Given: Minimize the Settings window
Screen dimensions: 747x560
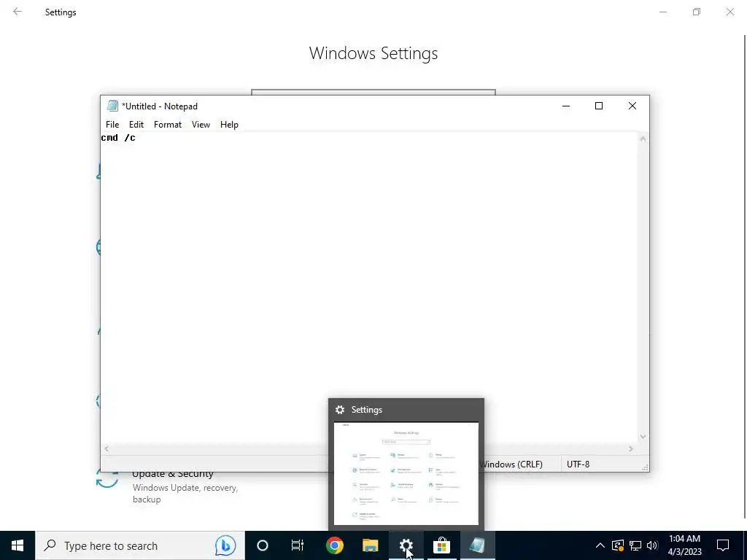Looking at the screenshot, I should (663, 12).
